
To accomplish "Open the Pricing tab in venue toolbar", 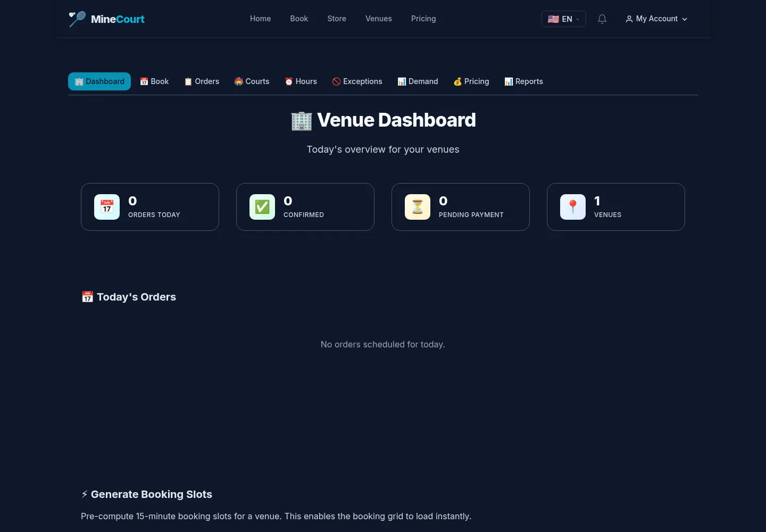I will click(471, 81).
